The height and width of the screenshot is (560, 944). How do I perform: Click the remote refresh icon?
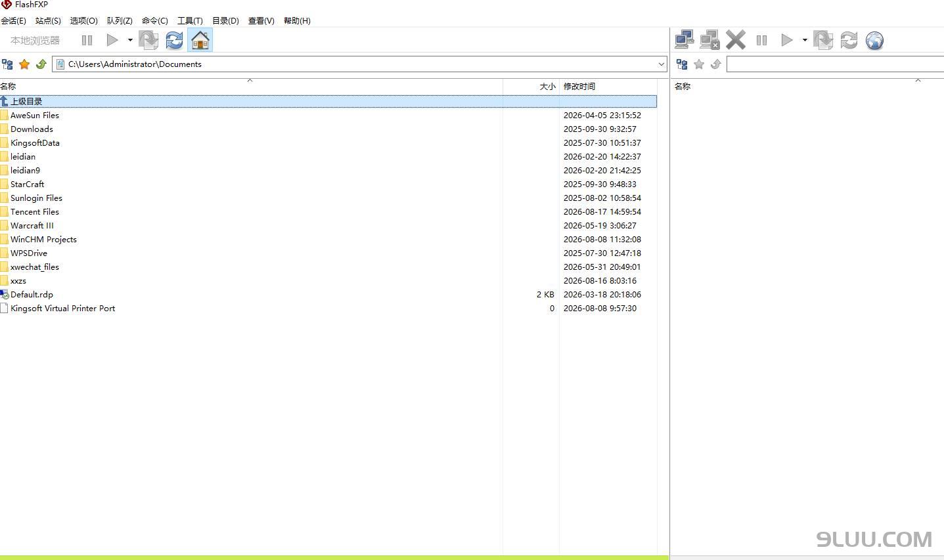tap(849, 41)
